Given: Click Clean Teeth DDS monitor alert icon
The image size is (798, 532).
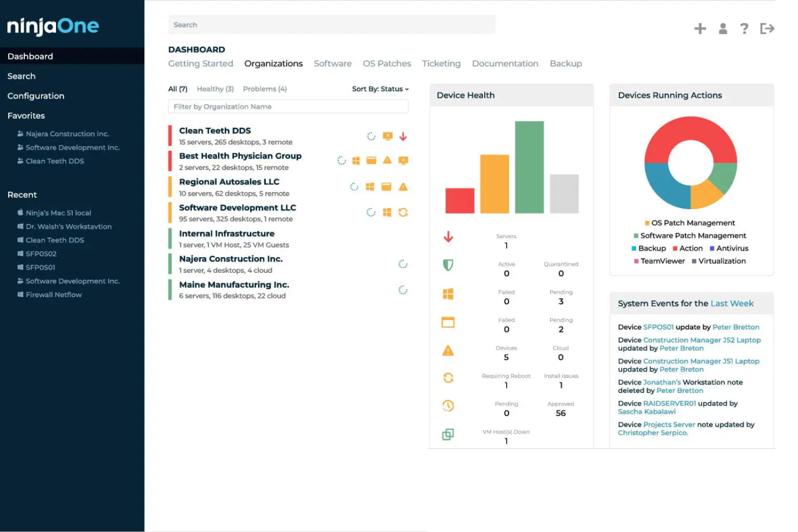Looking at the screenshot, I should 388,136.
